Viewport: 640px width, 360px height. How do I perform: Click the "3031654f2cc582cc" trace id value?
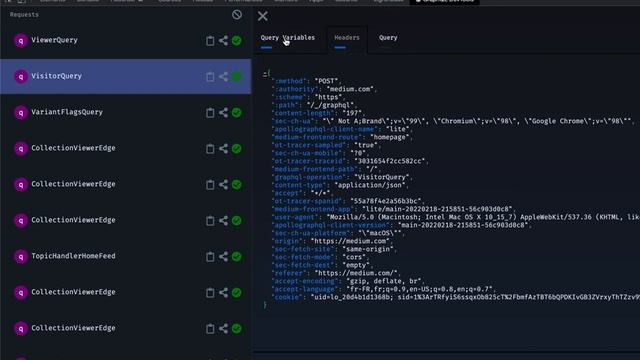click(x=390, y=161)
